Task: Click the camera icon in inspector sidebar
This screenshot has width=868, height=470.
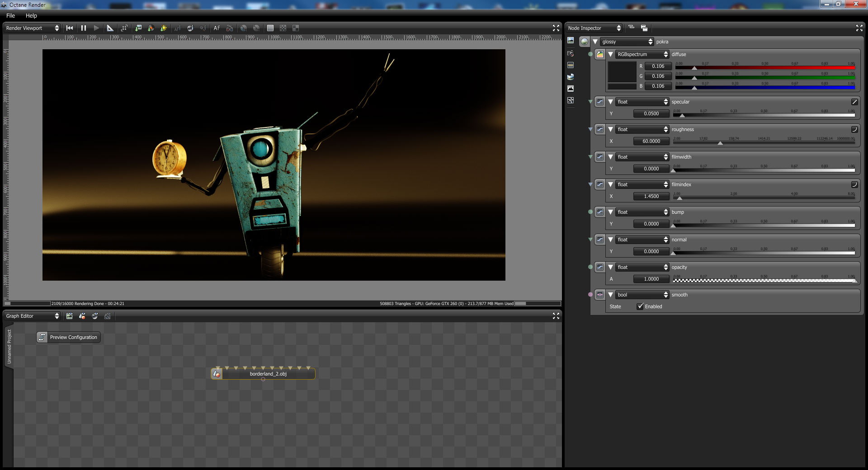Action: 571,53
